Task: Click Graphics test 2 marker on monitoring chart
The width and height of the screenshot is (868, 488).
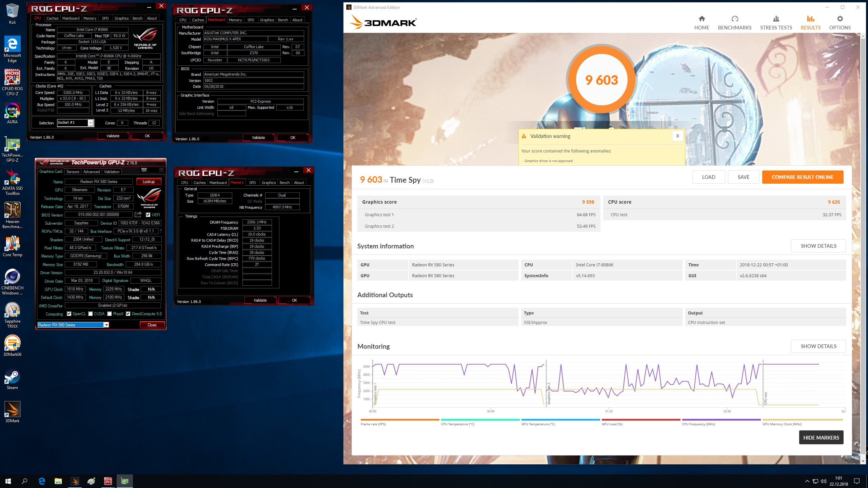Action: click(x=549, y=394)
